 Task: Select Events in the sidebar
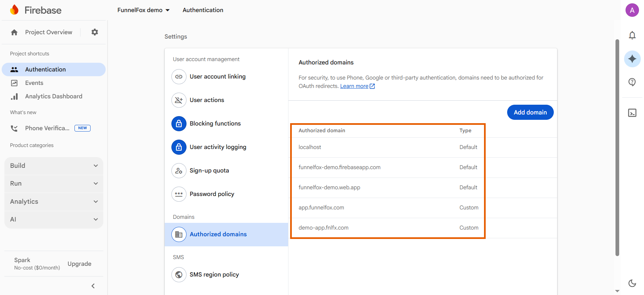[x=54, y=83]
